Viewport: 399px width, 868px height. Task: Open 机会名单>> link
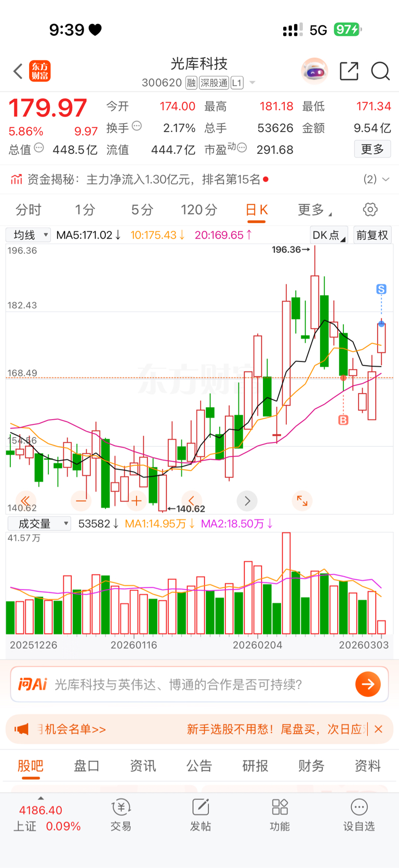72,729
